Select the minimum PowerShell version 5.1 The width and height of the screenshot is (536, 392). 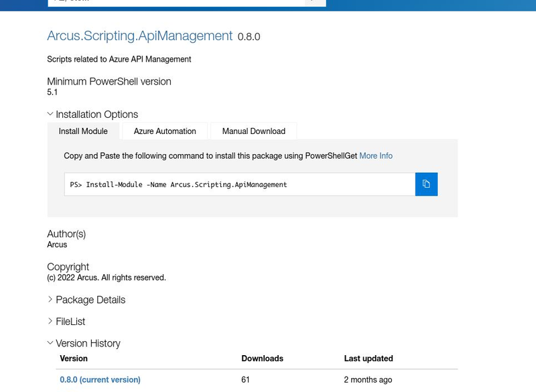point(52,92)
